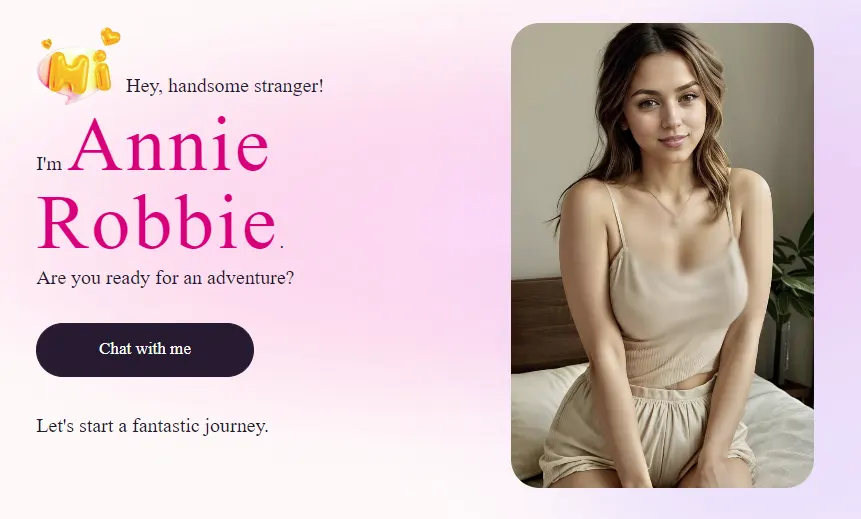Click the letter "i" balloon in logo
The width and height of the screenshot is (861, 519).
coord(101,70)
